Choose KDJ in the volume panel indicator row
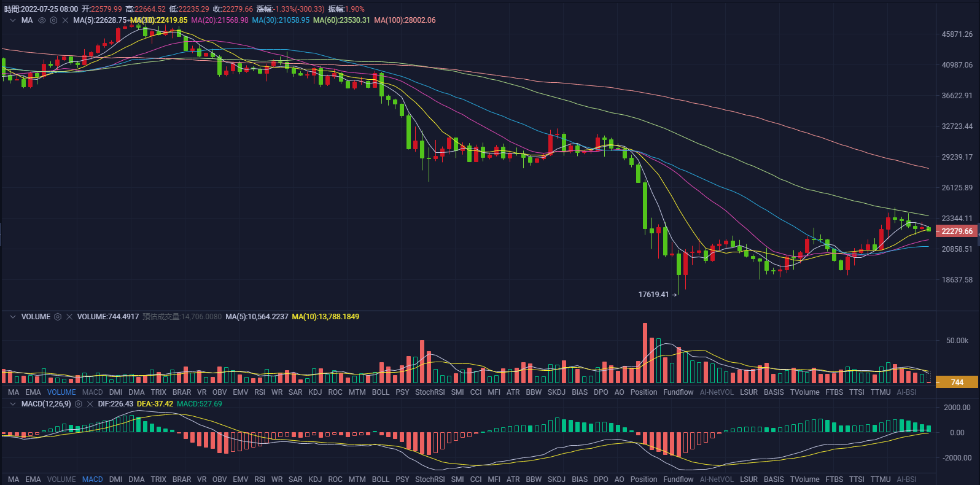The image size is (980, 485). (315, 392)
